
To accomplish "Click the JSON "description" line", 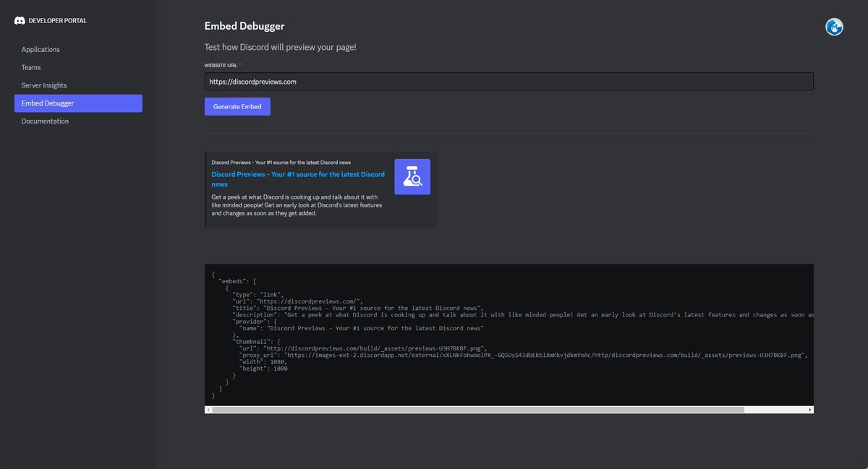I will coord(523,315).
